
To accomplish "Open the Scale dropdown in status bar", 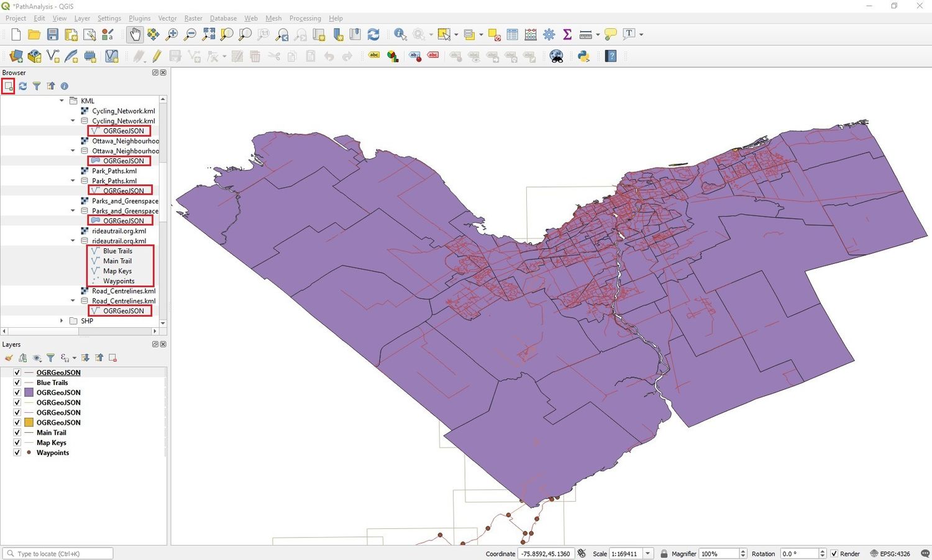I will coord(647,553).
